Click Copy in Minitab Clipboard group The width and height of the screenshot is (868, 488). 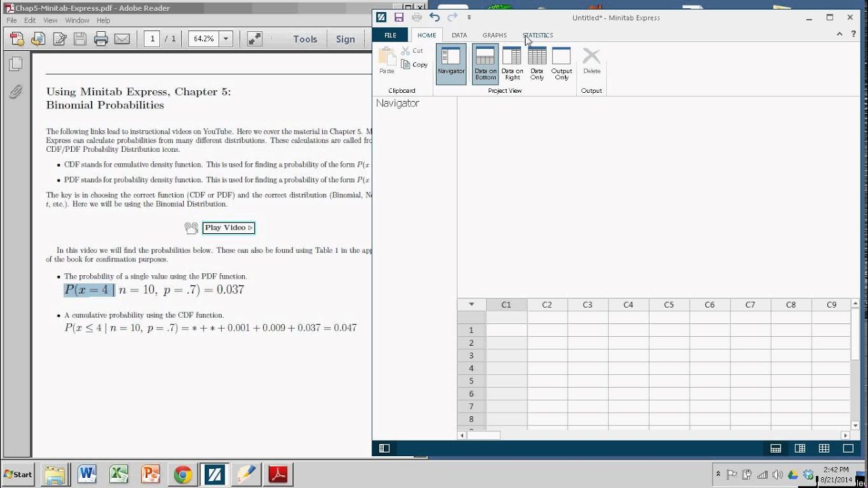click(x=414, y=64)
